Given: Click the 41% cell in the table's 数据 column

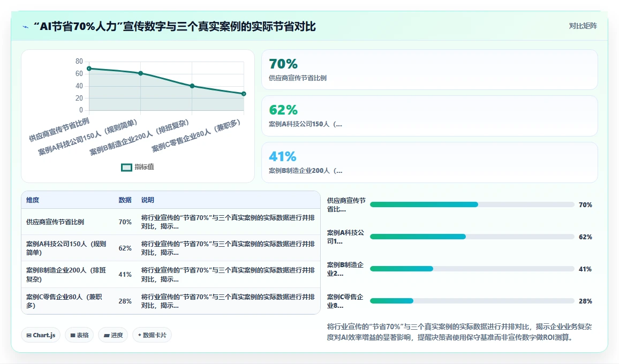Looking at the screenshot, I should (x=125, y=275).
